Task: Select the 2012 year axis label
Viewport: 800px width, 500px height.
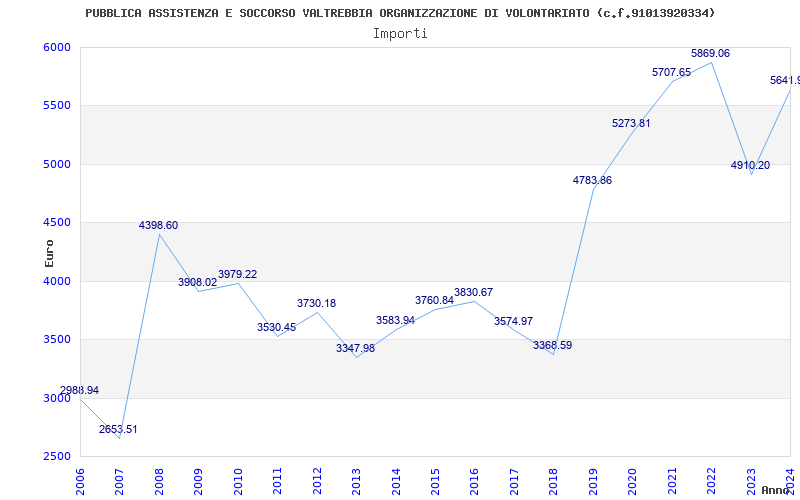Action: point(317,482)
